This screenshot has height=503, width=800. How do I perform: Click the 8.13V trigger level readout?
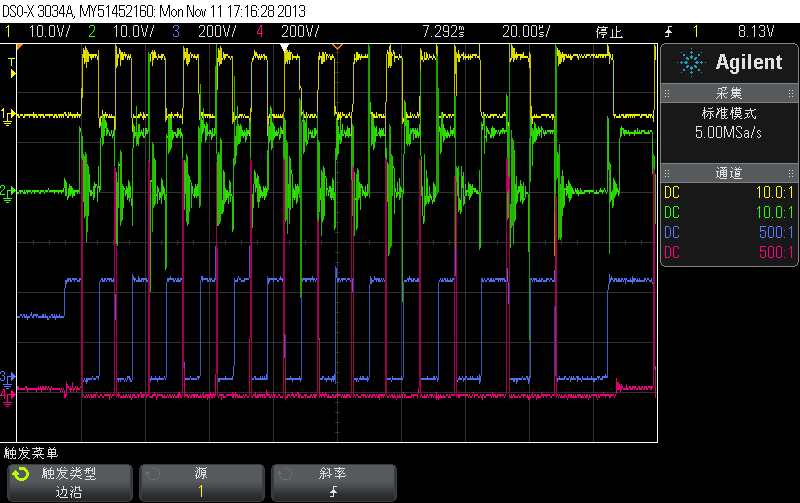click(756, 32)
